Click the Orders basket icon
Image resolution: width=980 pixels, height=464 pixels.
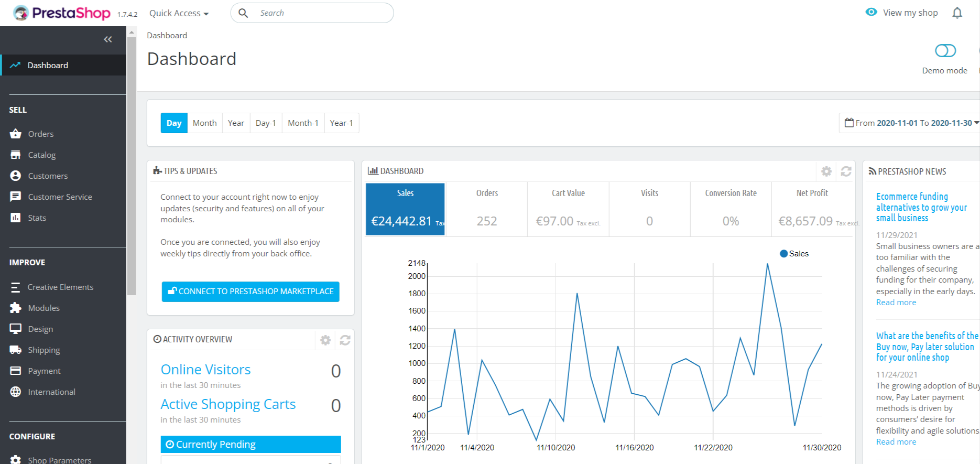click(x=16, y=134)
